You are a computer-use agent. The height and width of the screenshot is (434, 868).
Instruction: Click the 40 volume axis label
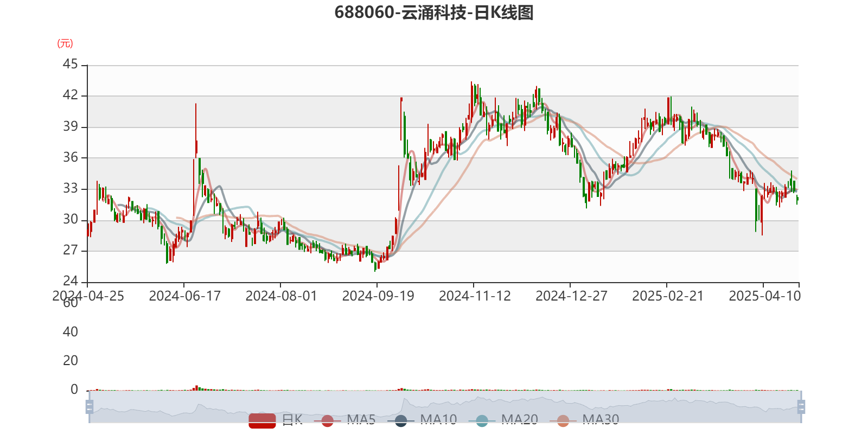tap(71, 332)
